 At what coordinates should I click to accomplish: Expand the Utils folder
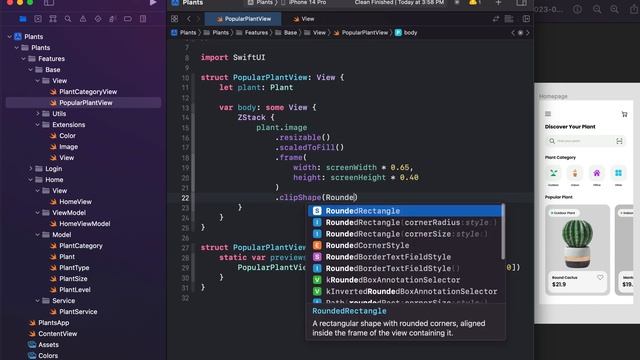pyautogui.click(x=38, y=114)
